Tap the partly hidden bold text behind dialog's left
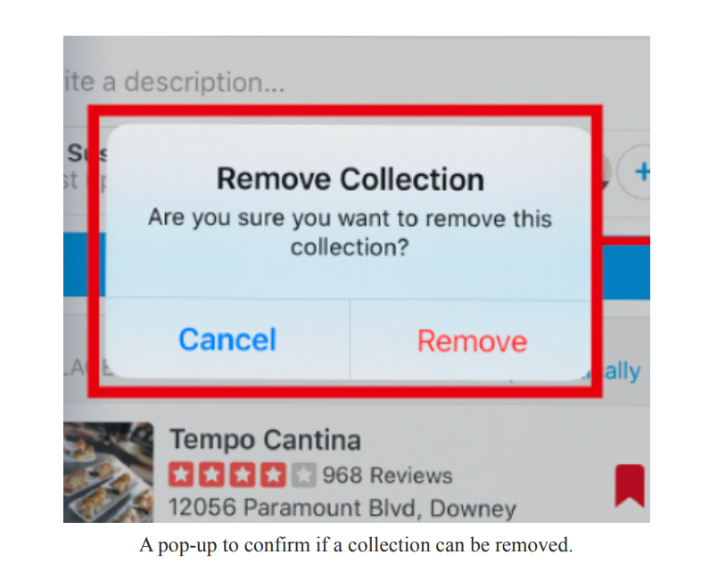Viewport: 710px width, 588px height. coord(87,153)
